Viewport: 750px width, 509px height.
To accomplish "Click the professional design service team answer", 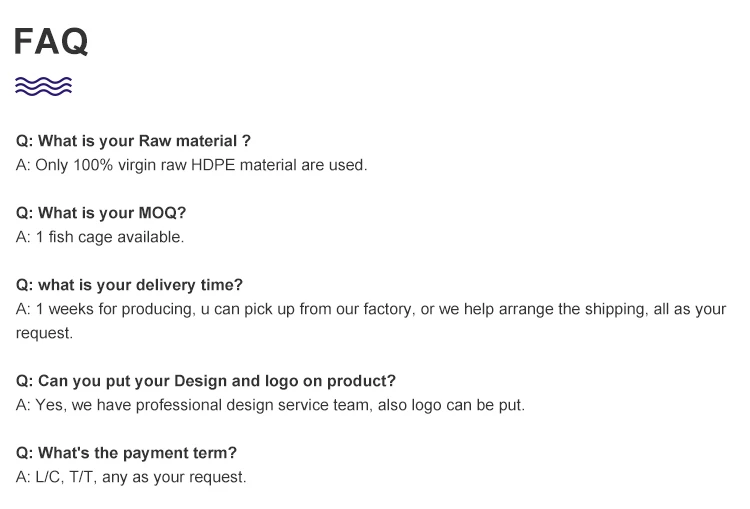I will [270, 405].
